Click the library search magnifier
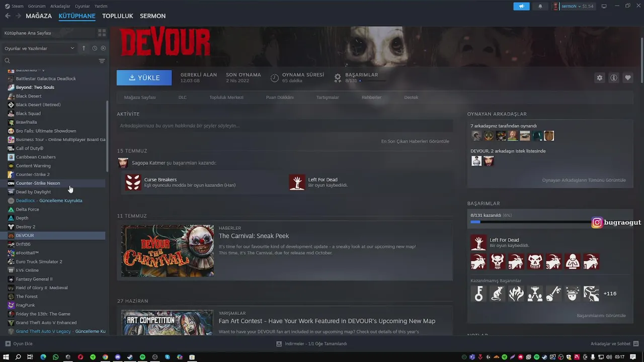The image size is (644, 362). pos(7,61)
